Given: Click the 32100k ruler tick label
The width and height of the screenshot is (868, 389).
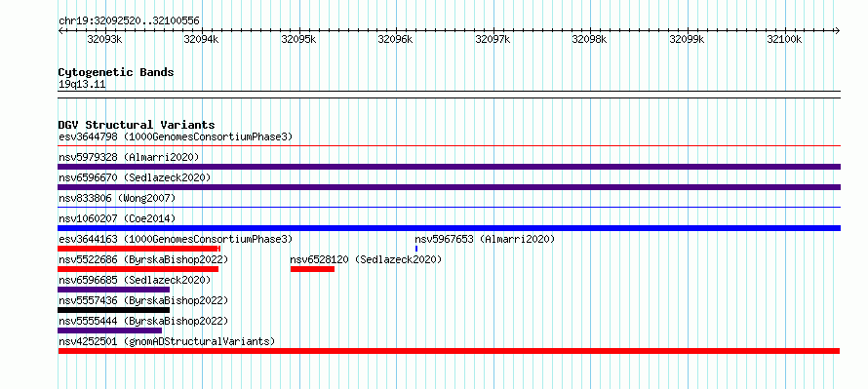Looking at the screenshot, I should pyautogui.click(x=784, y=39).
